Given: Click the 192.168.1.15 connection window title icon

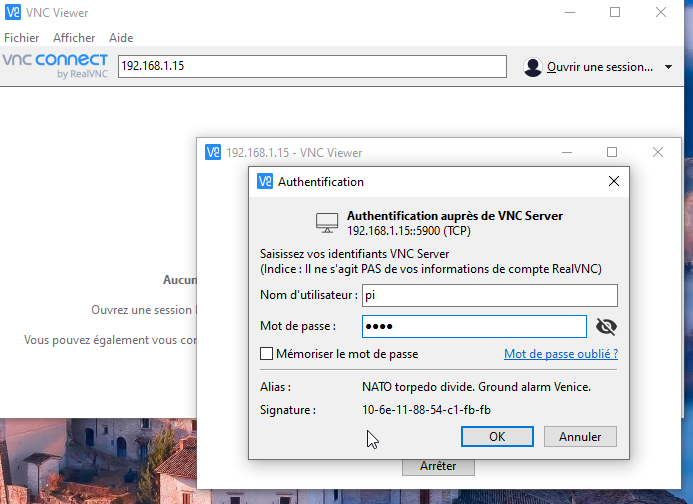Looking at the screenshot, I should [213, 153].
